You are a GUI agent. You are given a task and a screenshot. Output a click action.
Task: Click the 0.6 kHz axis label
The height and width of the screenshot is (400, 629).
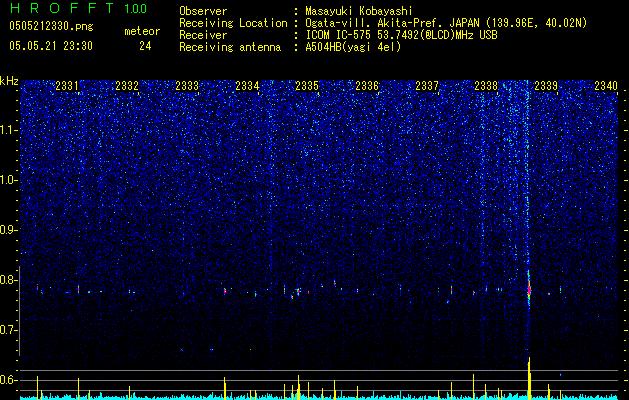pos(9,380)
